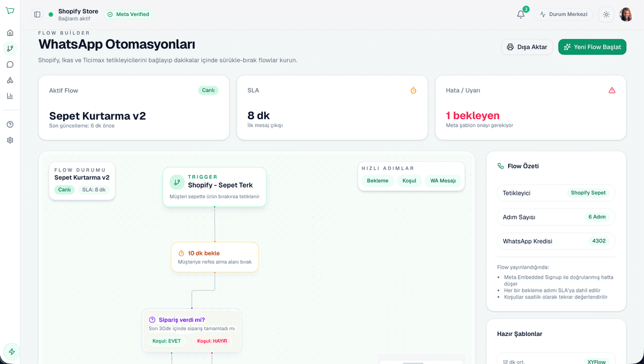Image resolution: width=644 pixels, height=364 pixels.
Task: Collapse the sidebar with the panel toggle
Action: pyautogui.click(x=36, y=14)
